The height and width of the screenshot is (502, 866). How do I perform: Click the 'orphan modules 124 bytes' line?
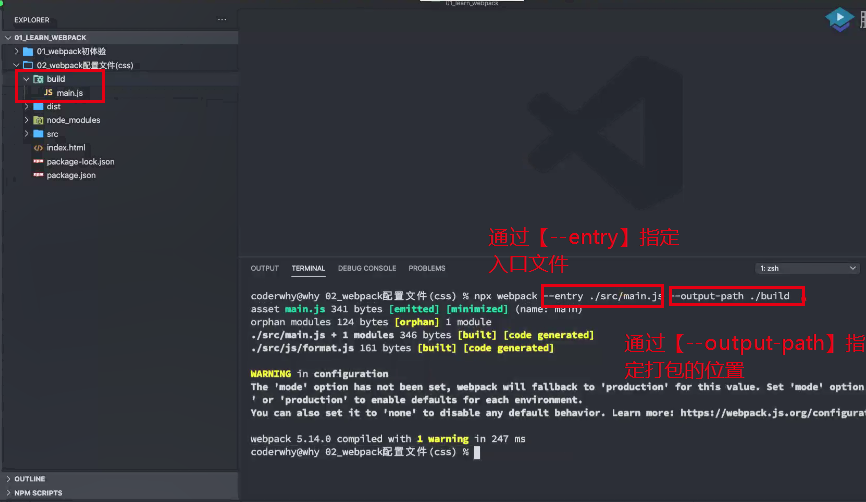[x=371, y=322]
